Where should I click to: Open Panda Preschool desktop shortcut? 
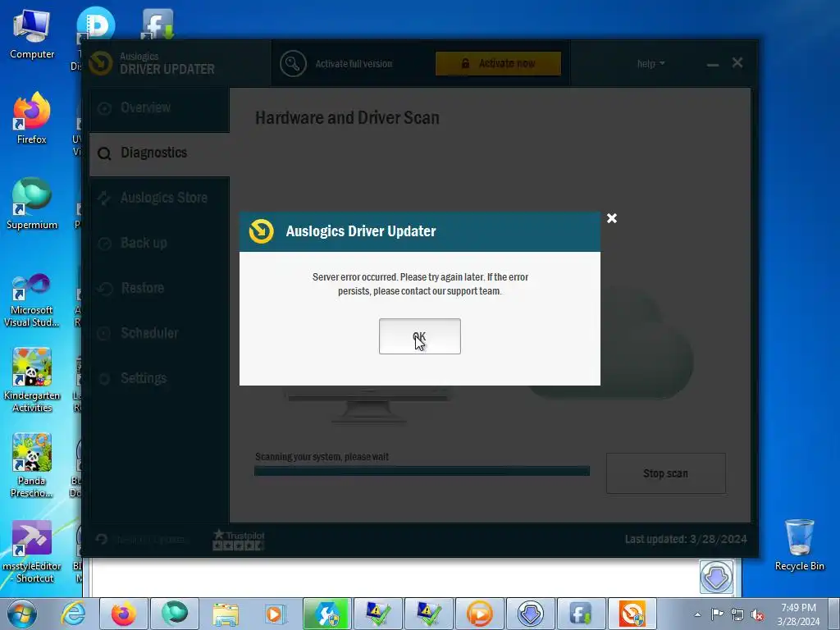click(x=32, y=466)
